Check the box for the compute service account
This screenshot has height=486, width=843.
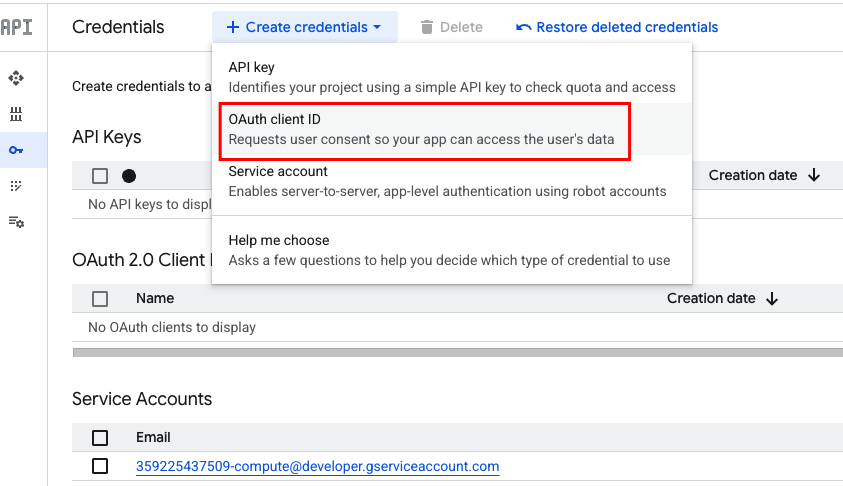[100, 466]
